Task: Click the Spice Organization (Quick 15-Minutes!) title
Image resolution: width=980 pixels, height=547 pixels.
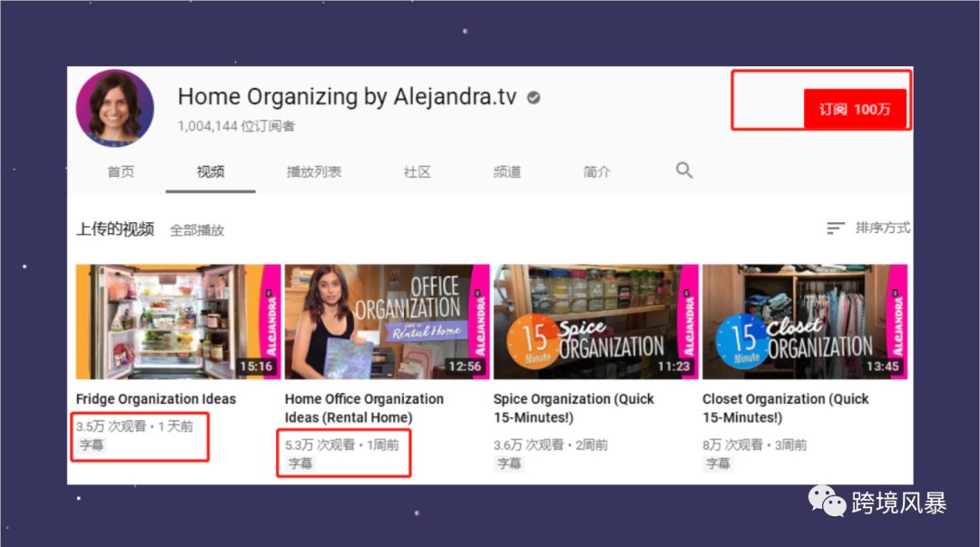Action: point(573,408)
